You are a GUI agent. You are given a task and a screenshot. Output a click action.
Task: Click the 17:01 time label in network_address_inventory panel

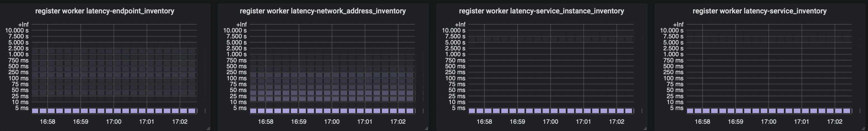pos(364,121)
